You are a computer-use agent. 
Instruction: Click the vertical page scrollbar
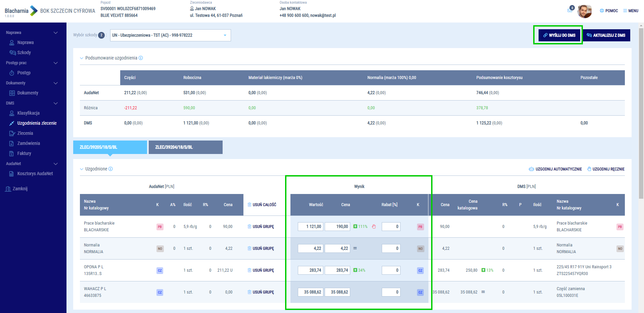(641, 114)
